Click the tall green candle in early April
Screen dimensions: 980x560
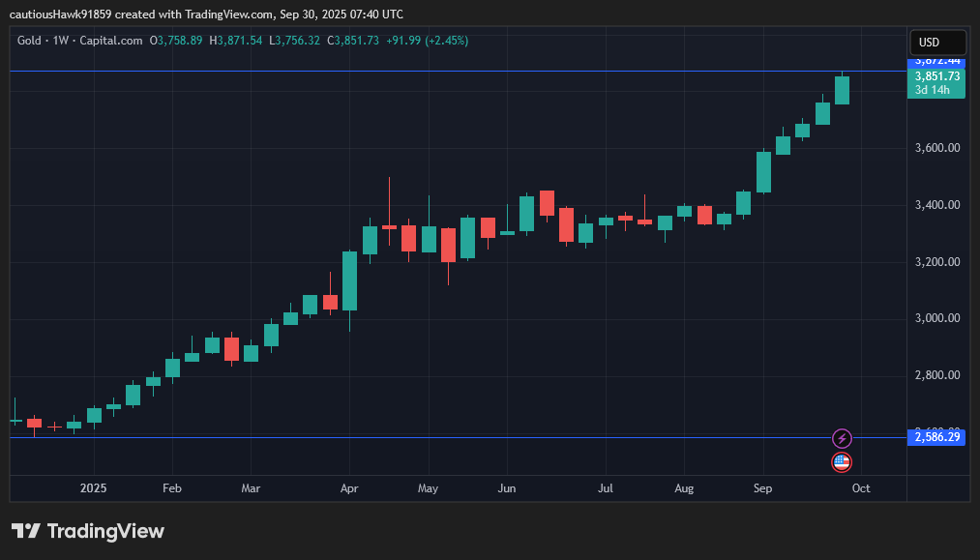[x=349, y=280]
